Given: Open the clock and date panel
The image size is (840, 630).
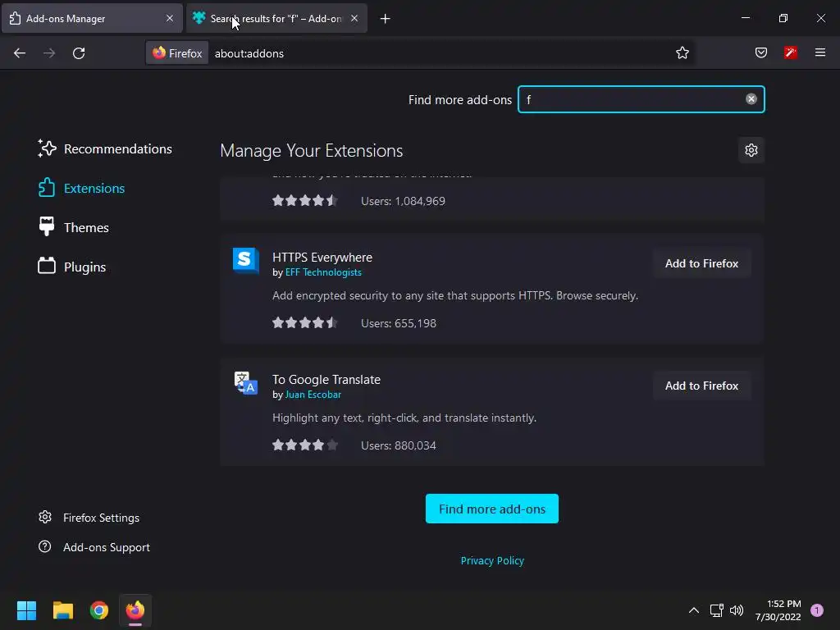Looking at the screenshot, I should point(778,610).
